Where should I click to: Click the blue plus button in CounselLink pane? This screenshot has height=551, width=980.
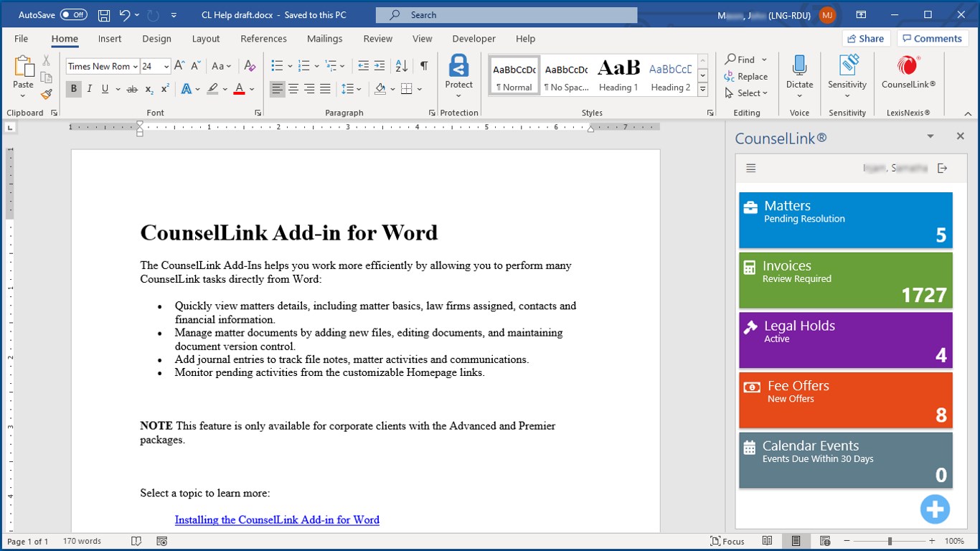(x=935, y=509)
